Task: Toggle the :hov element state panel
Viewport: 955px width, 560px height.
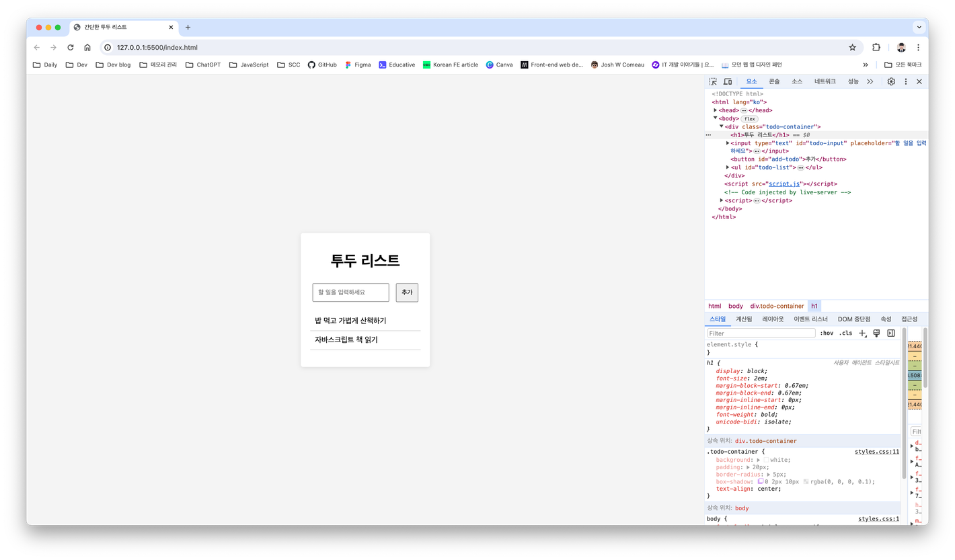Action: 827,333
